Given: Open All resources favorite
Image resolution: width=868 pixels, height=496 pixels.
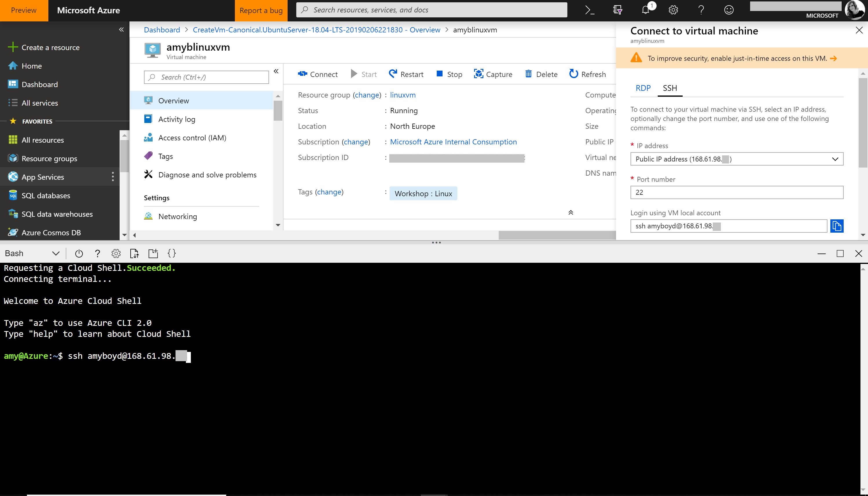Looking at the screenshot, I should click(43, 140).
